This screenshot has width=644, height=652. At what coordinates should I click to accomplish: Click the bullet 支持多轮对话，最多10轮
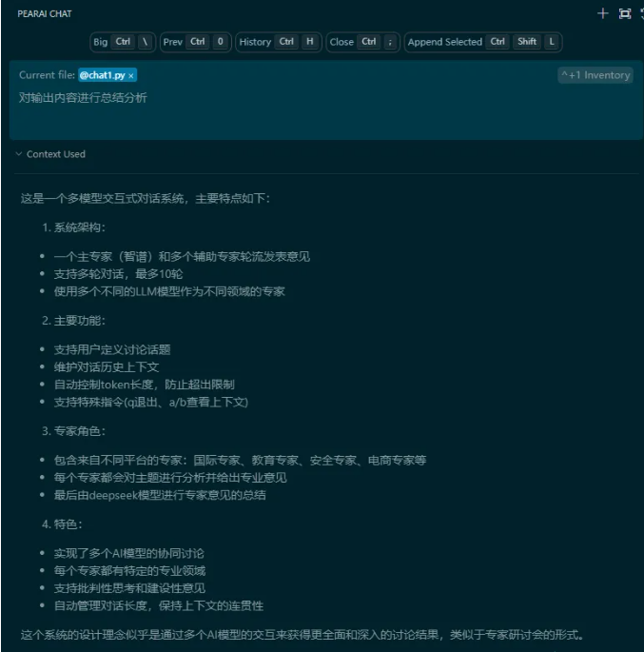[x=118, y=273]
